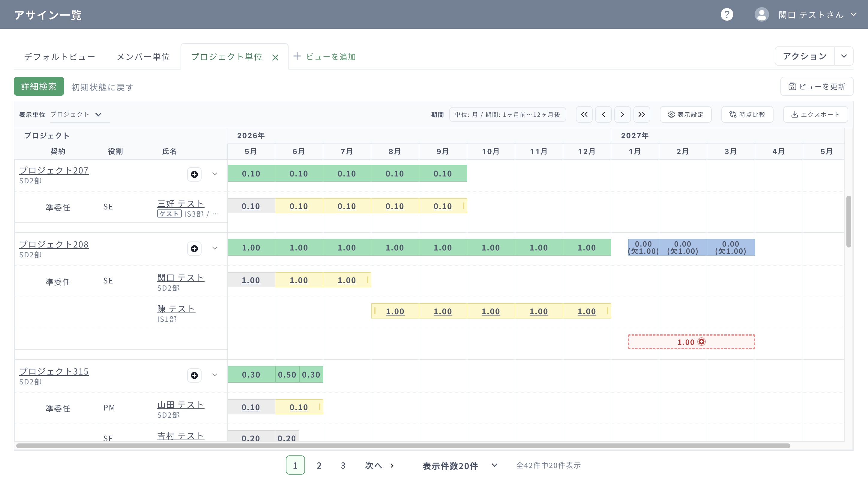Image resolution: width=868 pixels, height=477 pixels.
Task: Select the プロジェクト単位 tab
Action: click(226, 57)
